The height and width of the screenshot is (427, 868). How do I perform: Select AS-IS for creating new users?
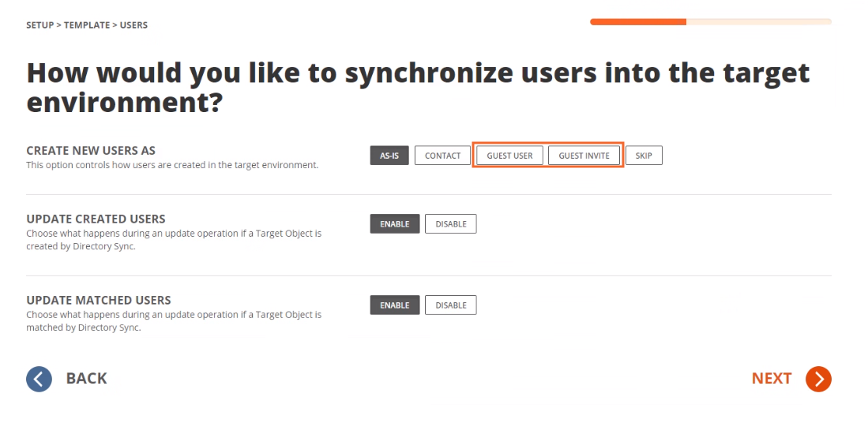coord(389,155)
